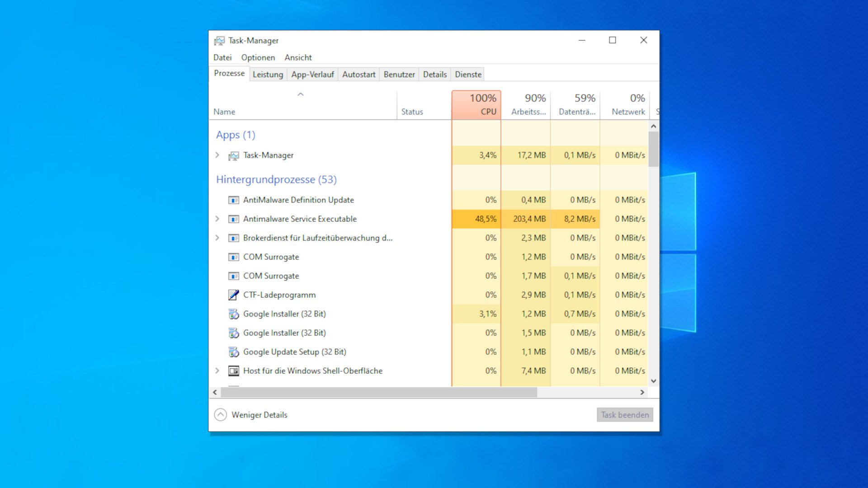The image size is (868, 488).
Task: Expand the Brokerdienst für Laufzeitüberwachung entry
Action: [x=218, y=238]
